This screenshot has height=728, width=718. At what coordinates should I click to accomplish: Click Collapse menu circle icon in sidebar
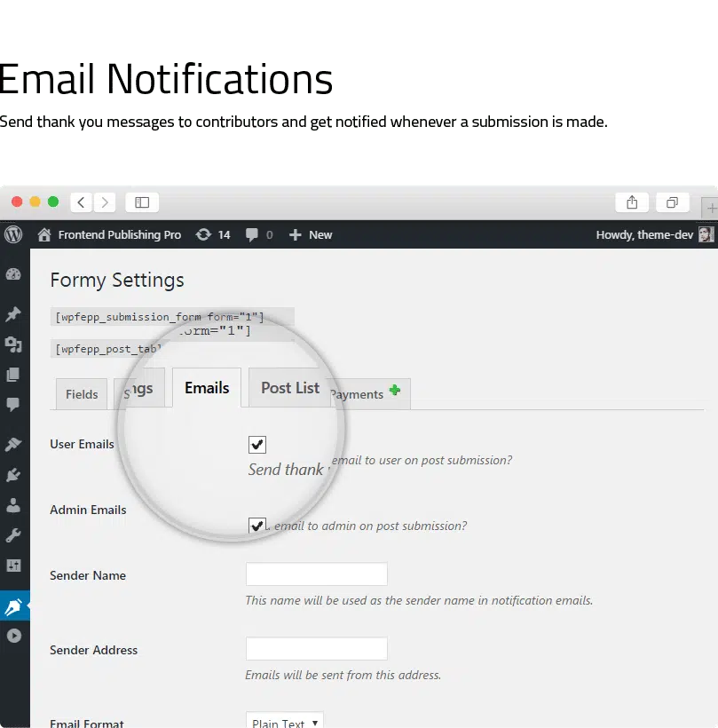[x=14, y=636]
